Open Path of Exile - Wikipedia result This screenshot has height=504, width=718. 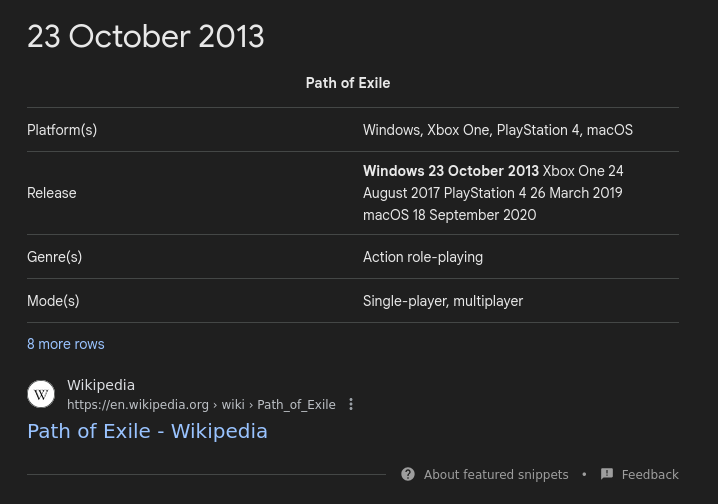point(147,431)
